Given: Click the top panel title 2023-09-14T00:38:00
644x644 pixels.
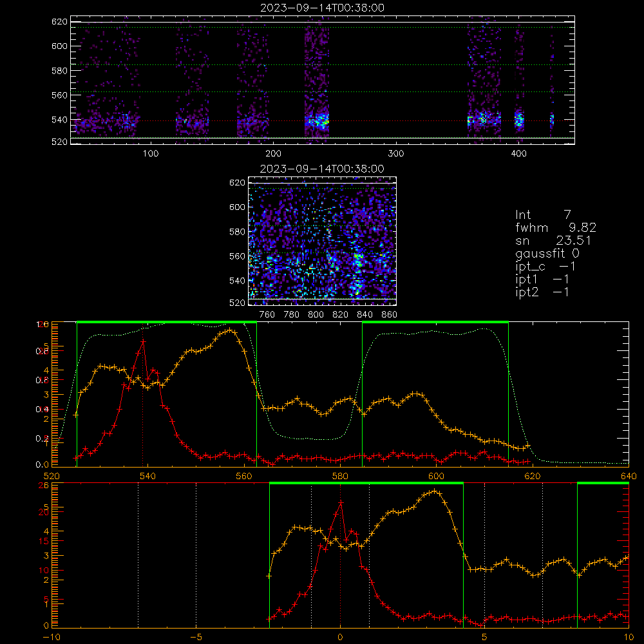Looking at the screenshot, I should [x=322, y=8].
